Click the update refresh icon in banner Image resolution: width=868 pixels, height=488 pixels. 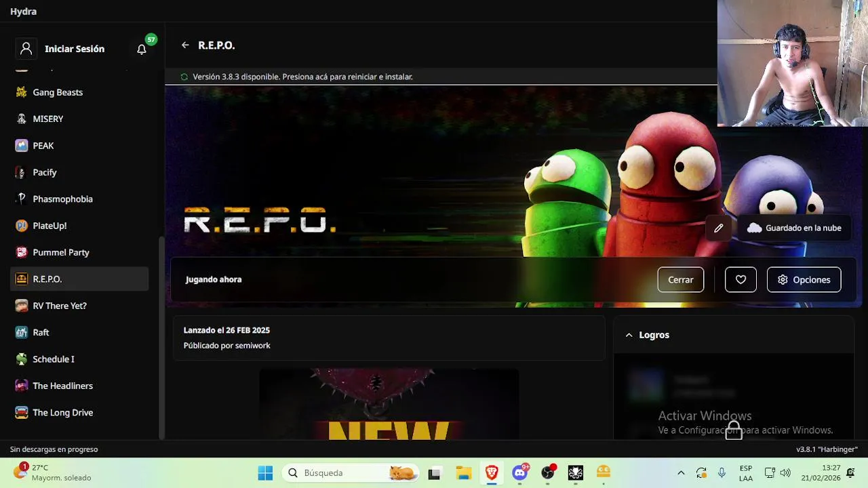pyautogui.click(x=184, y=77)
